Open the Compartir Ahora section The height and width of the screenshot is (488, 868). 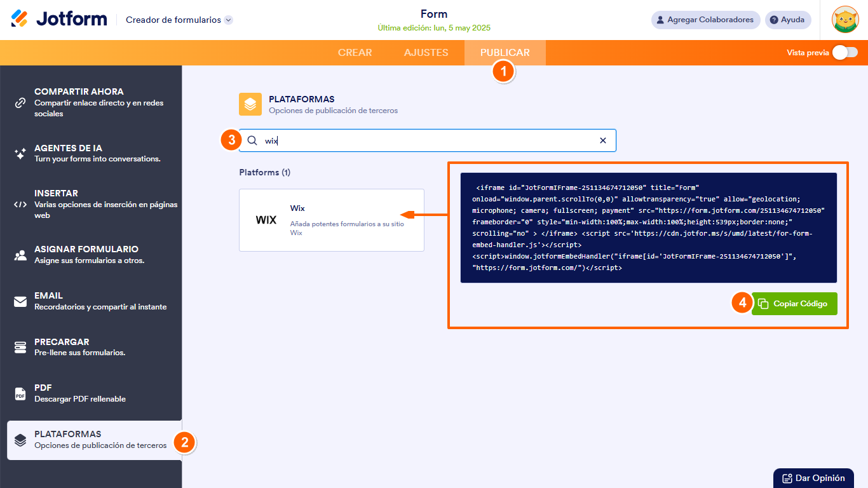[x=91, y=102]
